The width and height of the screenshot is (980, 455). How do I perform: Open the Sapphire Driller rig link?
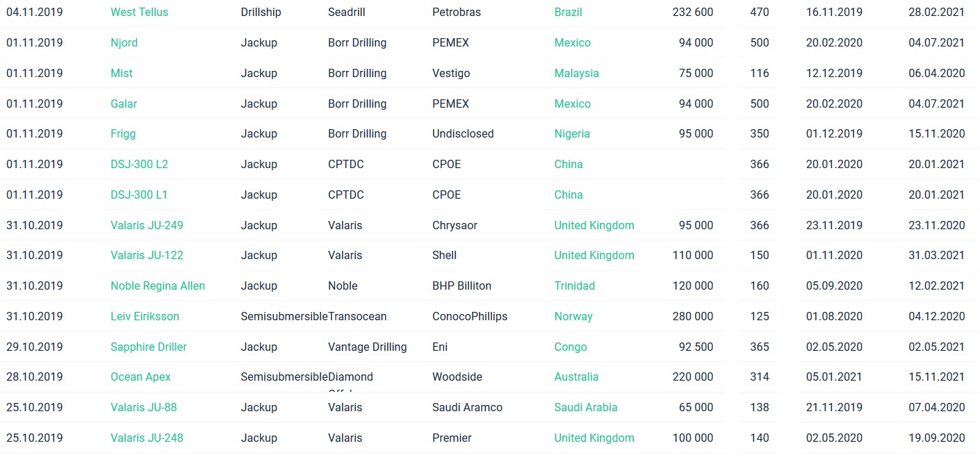coord(149,347)
